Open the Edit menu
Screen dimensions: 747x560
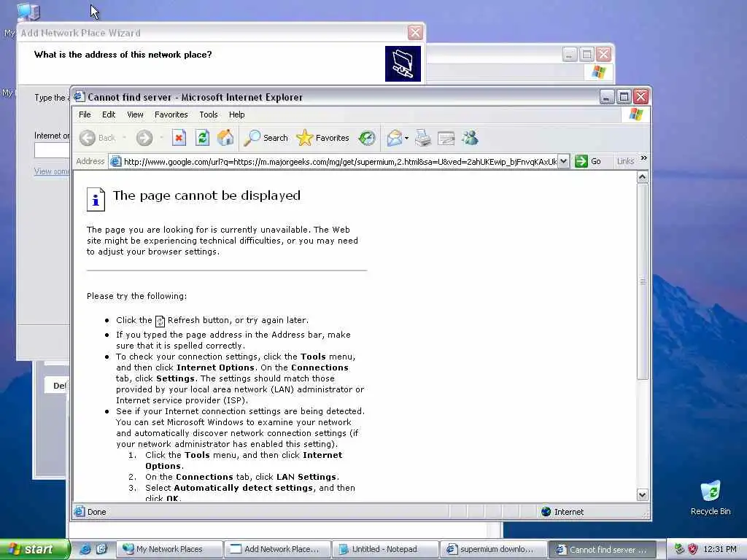coord(109,114)
